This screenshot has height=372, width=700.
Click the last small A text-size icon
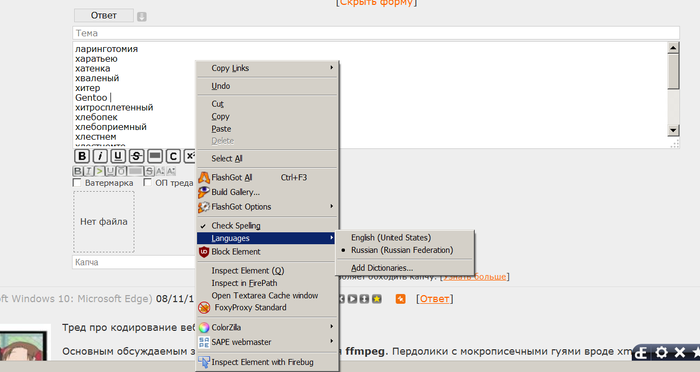click(x=171, y=171)
